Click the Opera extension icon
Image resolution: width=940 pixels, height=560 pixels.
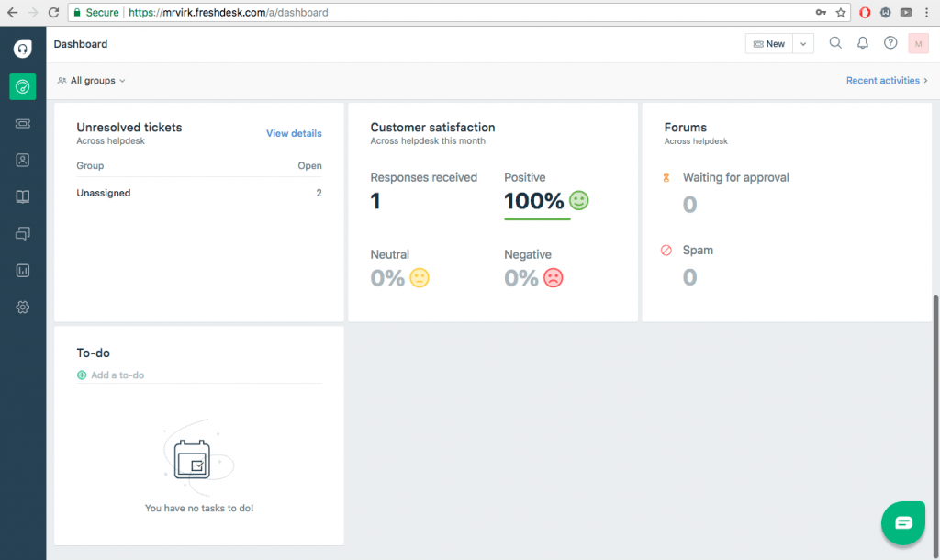865,13
